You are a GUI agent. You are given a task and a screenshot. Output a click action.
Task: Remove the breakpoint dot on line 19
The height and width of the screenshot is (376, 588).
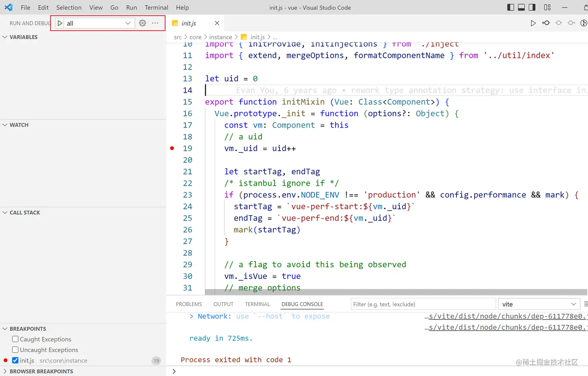click(172, 148)
